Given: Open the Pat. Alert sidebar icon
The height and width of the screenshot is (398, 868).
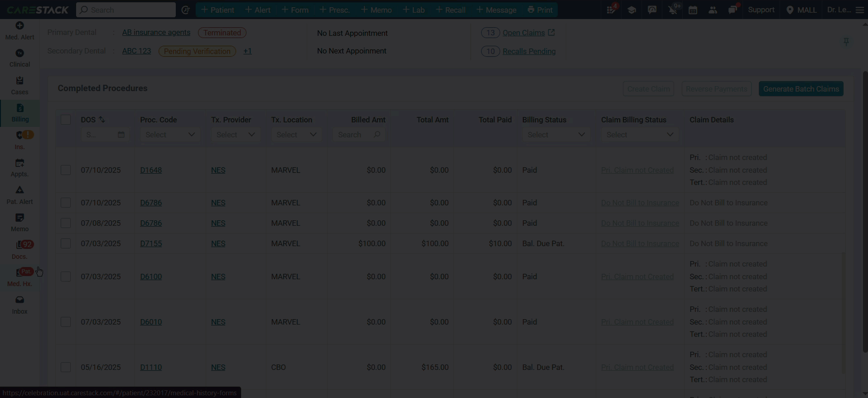Looking at the screenshot, I should click(19, 195).
